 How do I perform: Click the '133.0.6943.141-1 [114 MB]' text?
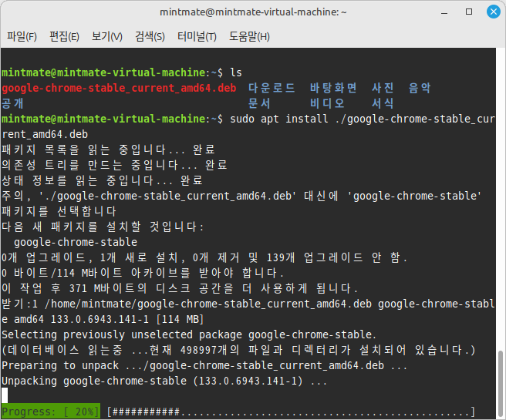click(127, 320)
